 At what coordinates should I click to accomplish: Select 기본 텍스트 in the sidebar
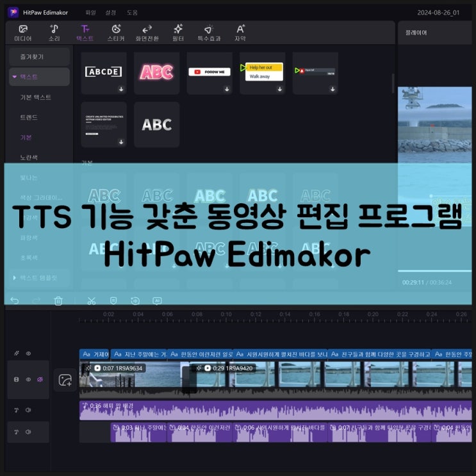point(35,97)
